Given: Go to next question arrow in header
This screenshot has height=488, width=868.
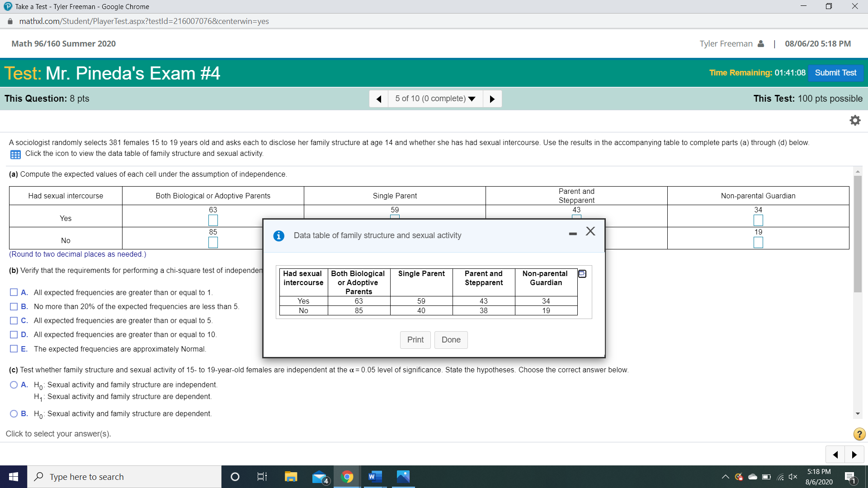Looking at the screenshot, I should coord(492,99).
